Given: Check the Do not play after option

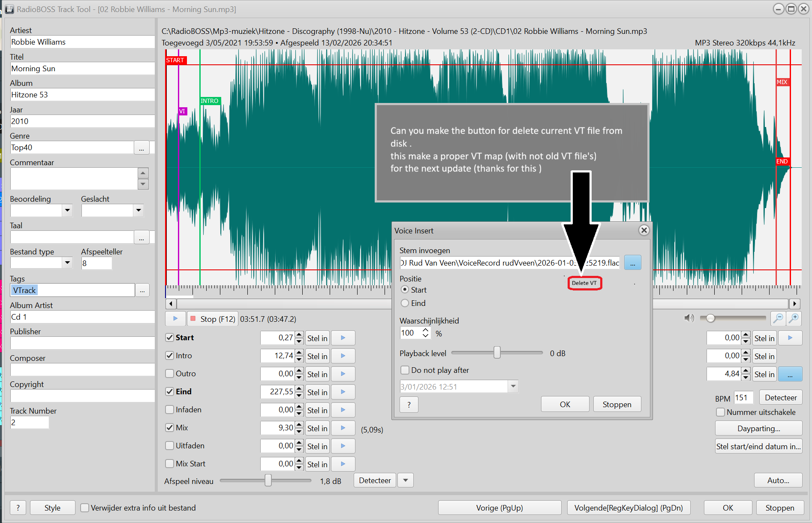Looking at the screenshot, I should (405, 370).
